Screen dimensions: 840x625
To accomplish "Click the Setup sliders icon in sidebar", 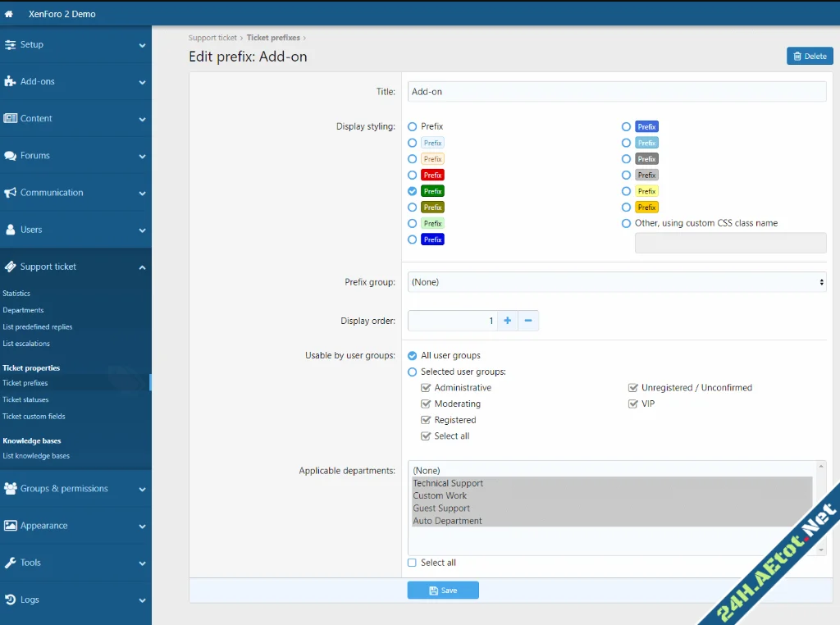I will click(x=10, y=44).
